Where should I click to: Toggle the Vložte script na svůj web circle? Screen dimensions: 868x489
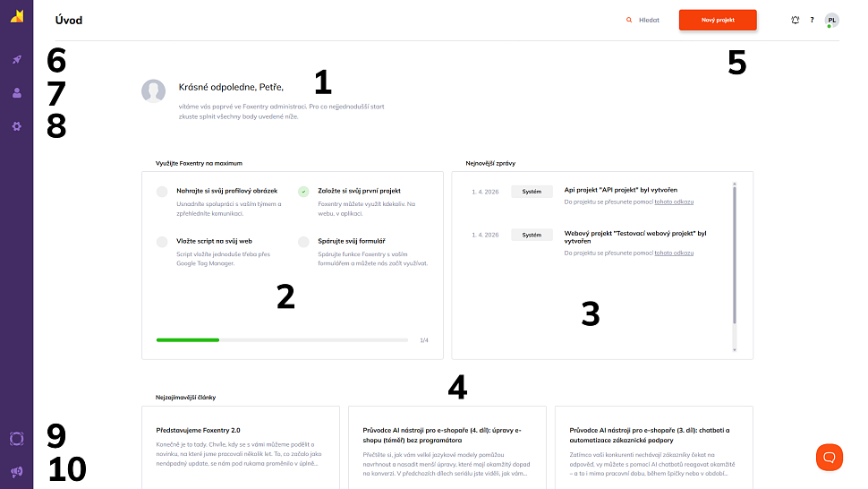[x=162, y=242]
